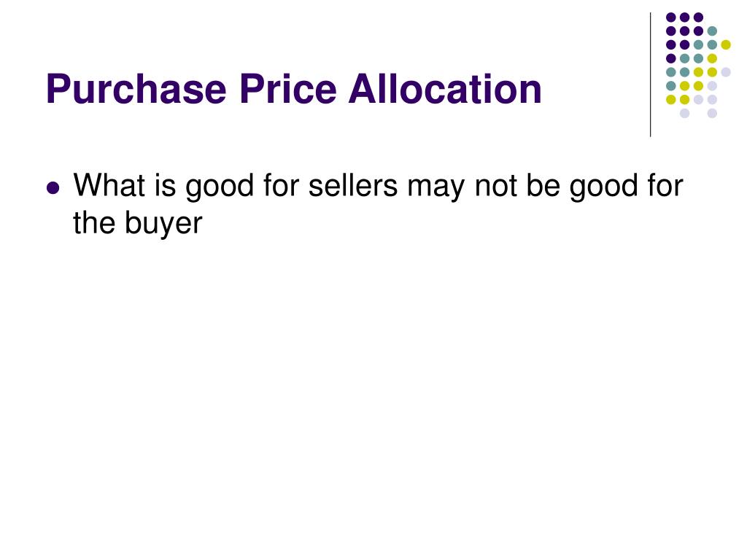Image resolution: width=747 pixels, height=560 pixels.
Task: Click the rightmost yellow-green dot
Action: (726, 44)
